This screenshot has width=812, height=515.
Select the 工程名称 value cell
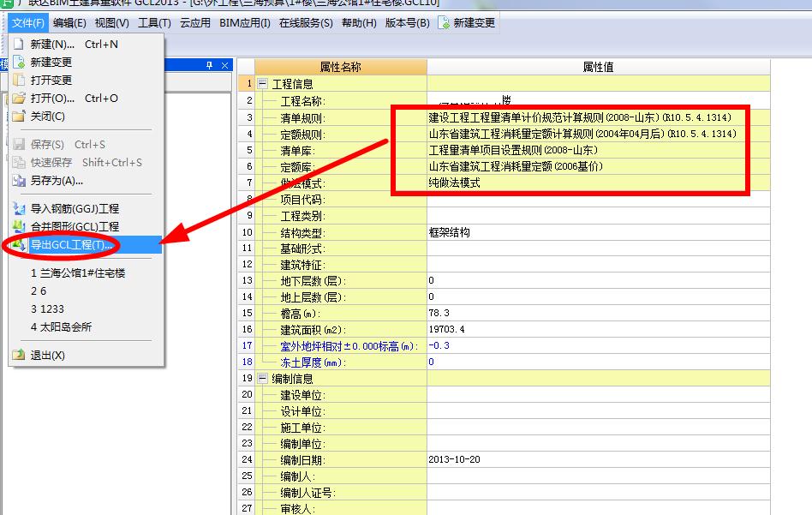tap(599, 100)
